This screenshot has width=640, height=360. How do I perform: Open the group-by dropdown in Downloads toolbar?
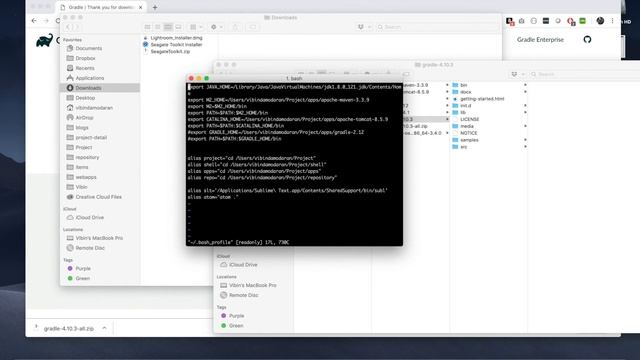coord(196,27)
